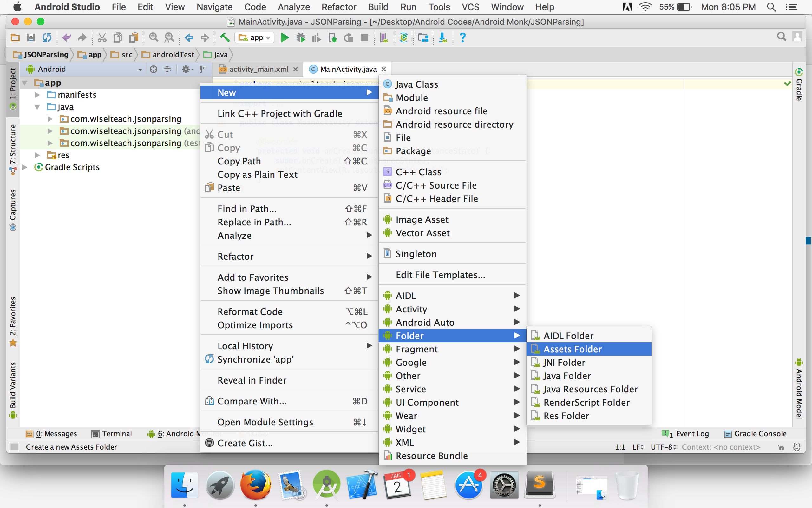Click the Find magnifier toolbar icon

tap(154, 38)
